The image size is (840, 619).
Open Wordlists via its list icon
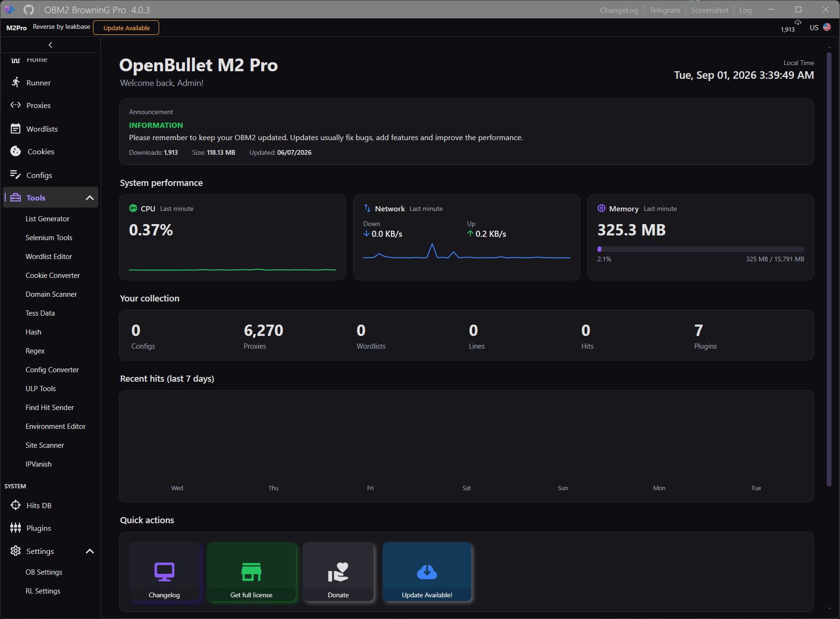point(16,129)
